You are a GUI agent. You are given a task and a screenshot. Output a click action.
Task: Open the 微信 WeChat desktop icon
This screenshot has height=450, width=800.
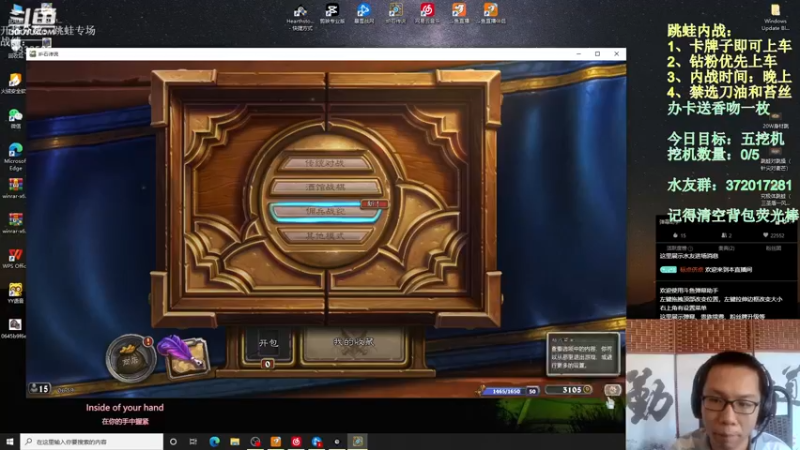click(15, 119)
